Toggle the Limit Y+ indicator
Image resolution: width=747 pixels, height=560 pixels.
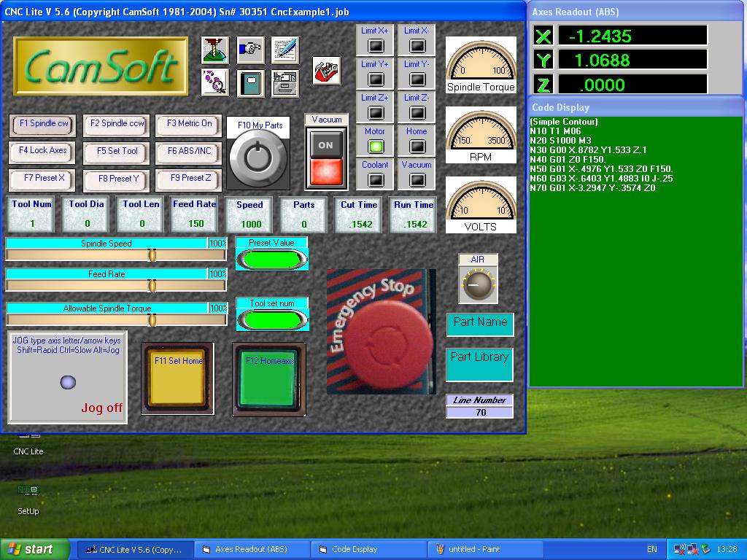[376, 79]
